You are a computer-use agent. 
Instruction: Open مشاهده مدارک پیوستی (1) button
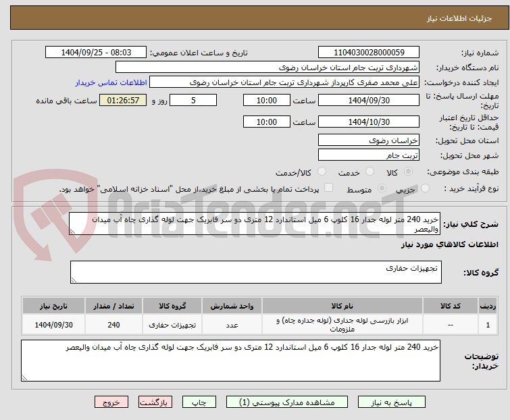287,402
